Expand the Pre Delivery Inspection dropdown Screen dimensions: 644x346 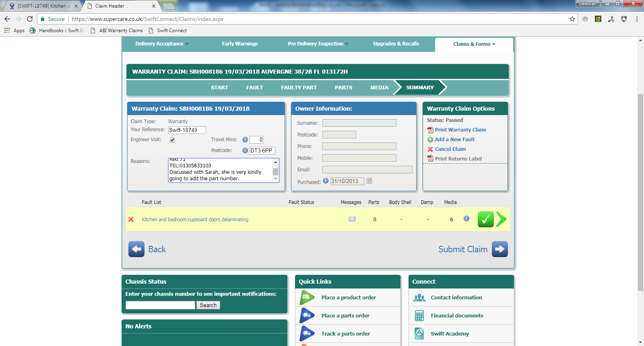[318, 44]
